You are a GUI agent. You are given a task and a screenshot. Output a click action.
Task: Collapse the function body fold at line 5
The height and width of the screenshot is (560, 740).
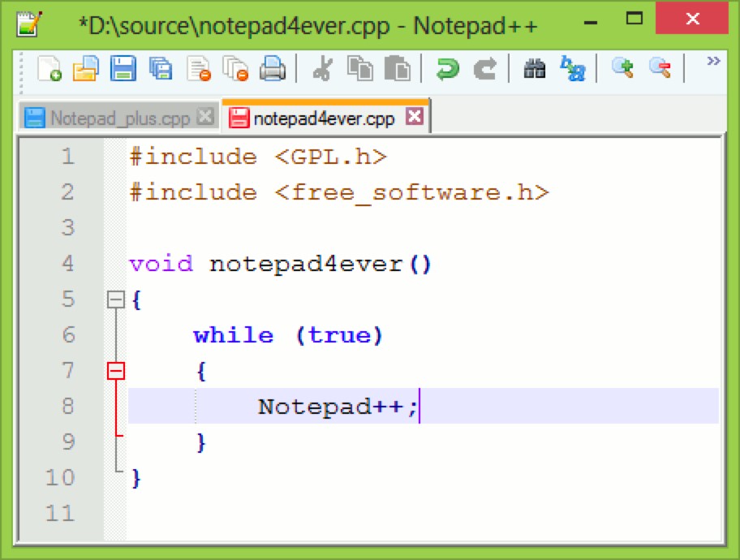116,299
